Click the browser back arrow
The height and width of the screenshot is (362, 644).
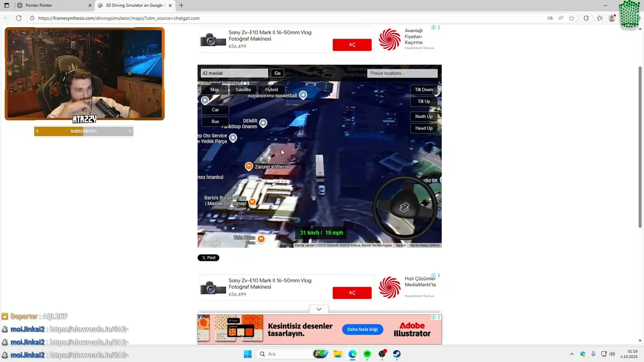click(7, 18)
